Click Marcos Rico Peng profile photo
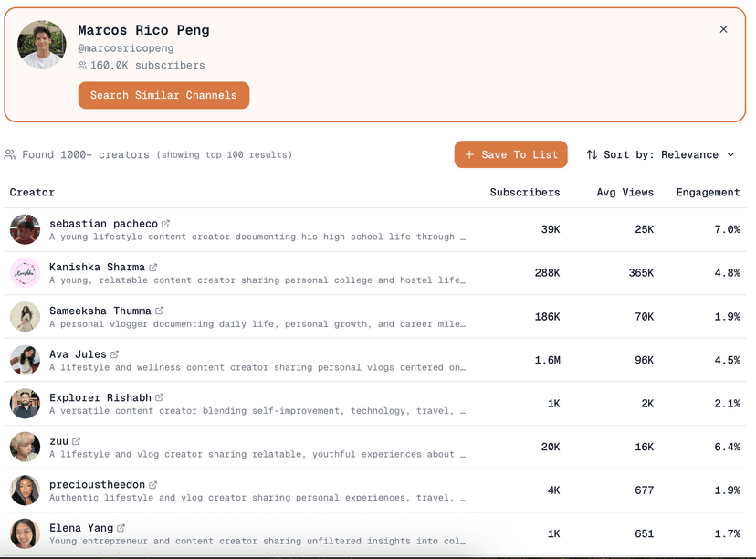Viewport: 756px width, 559px height. [42, 45]
